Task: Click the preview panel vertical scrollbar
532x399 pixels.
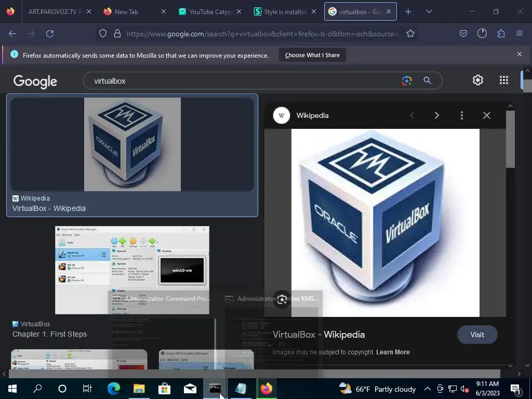Action: (x=510, y=139)
